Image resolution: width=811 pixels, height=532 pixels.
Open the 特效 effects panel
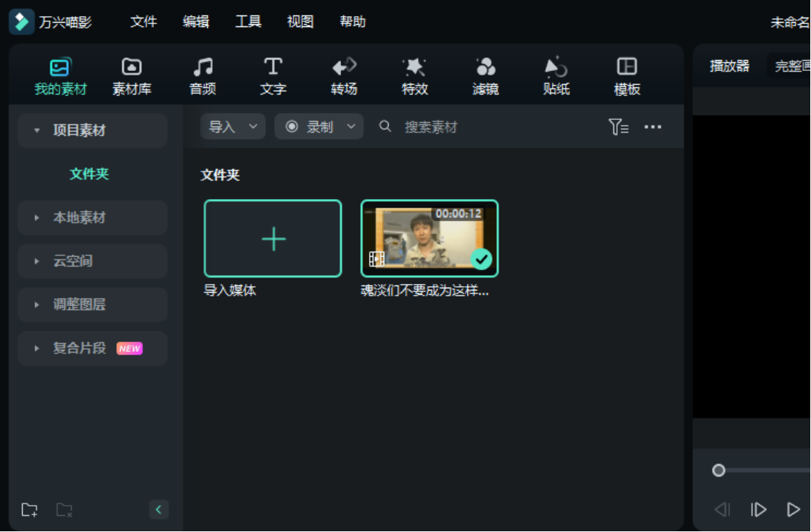(414, 75)
